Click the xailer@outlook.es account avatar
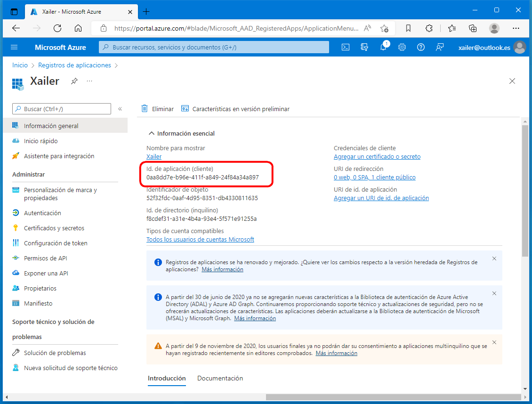The image size is (532, 404). click(x=519, y=47)
